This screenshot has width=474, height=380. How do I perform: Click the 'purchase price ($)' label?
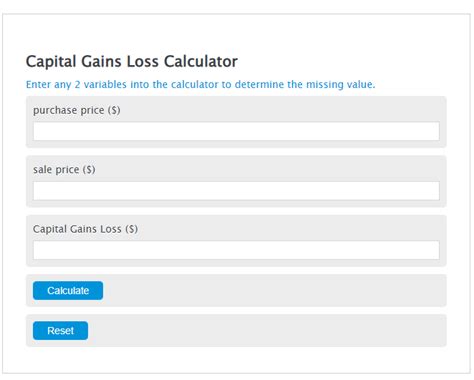tap(77, 110)
